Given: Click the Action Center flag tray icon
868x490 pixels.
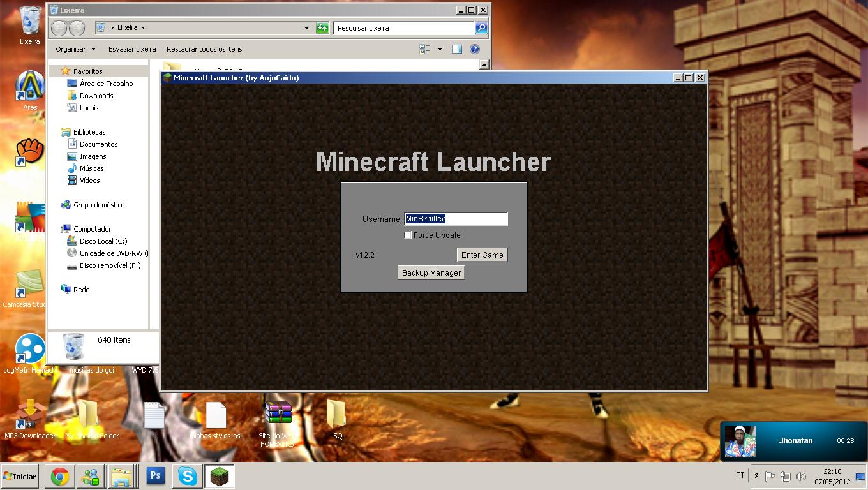Looking at the screenshot, I should click(770, 476).
